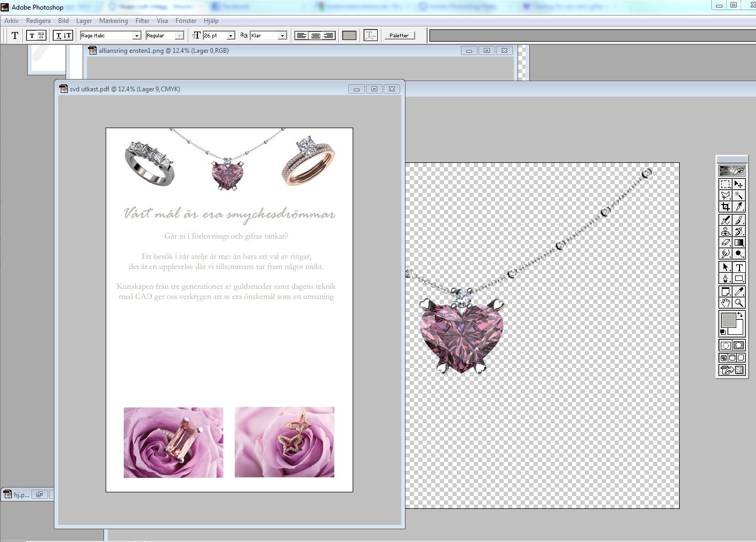Click the text color swatch in options bar
The height and width of the screenshot is (542, 756).
tap(349, 36)
